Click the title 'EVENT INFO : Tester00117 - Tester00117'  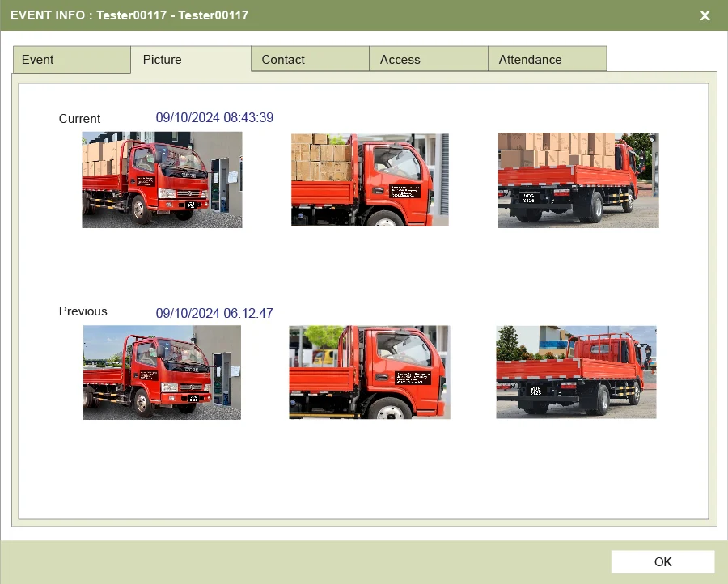(129, 15)
